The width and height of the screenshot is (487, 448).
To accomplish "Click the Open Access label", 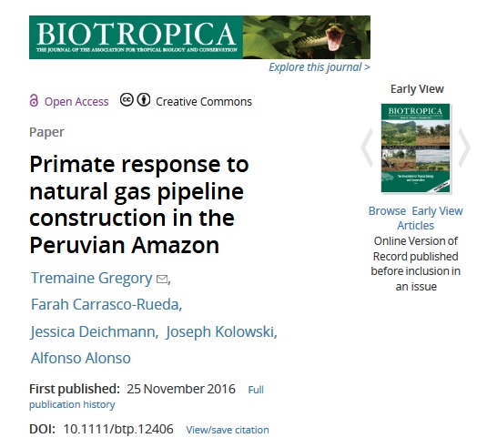I will 76,102.
